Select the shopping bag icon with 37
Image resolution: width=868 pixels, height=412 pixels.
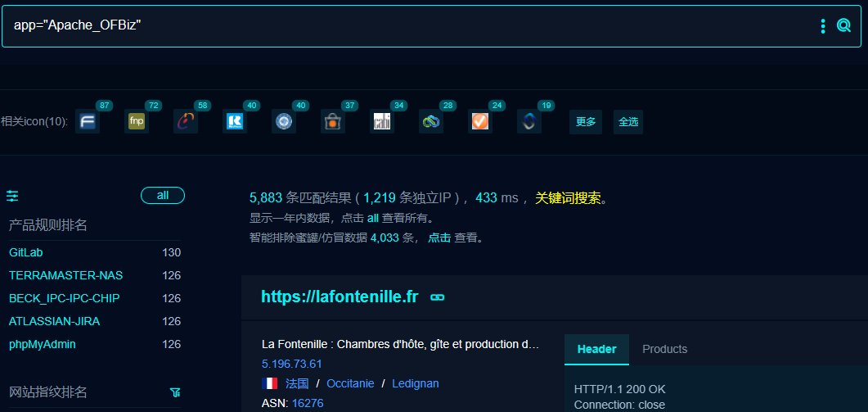333,121
